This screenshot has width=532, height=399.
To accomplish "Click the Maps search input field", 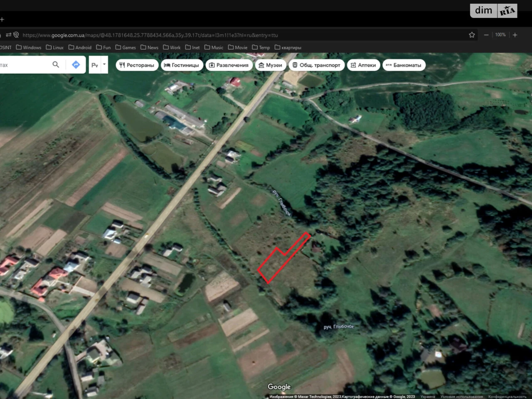I will (x=24, y=65).
